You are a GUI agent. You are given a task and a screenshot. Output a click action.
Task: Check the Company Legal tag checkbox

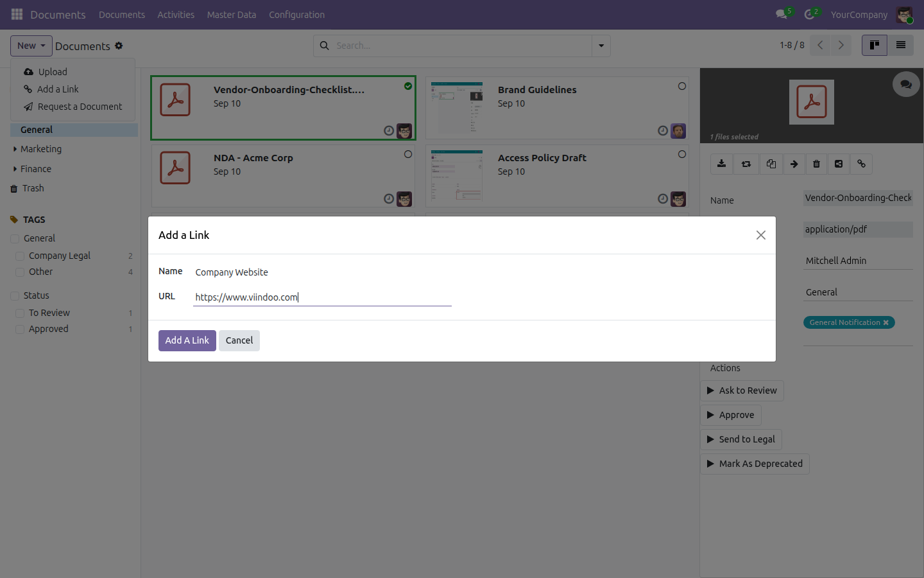coord(20,256)
